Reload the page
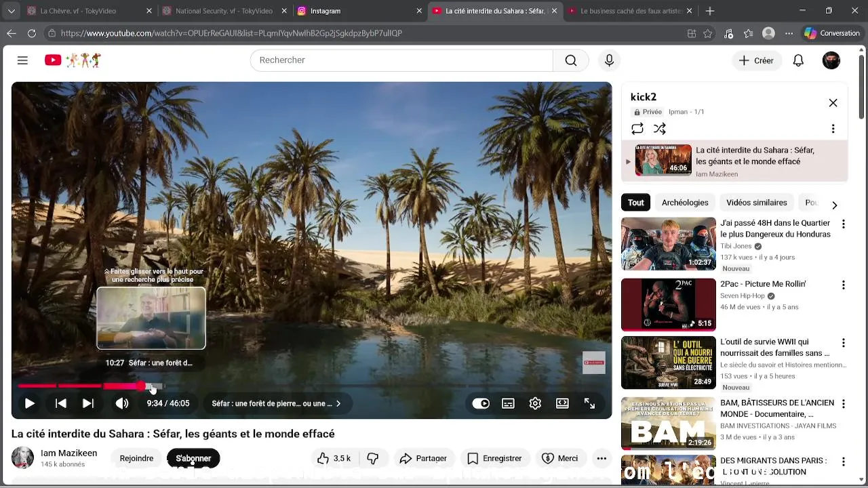The height and width of the screenshot is (488, 868). 32,33
